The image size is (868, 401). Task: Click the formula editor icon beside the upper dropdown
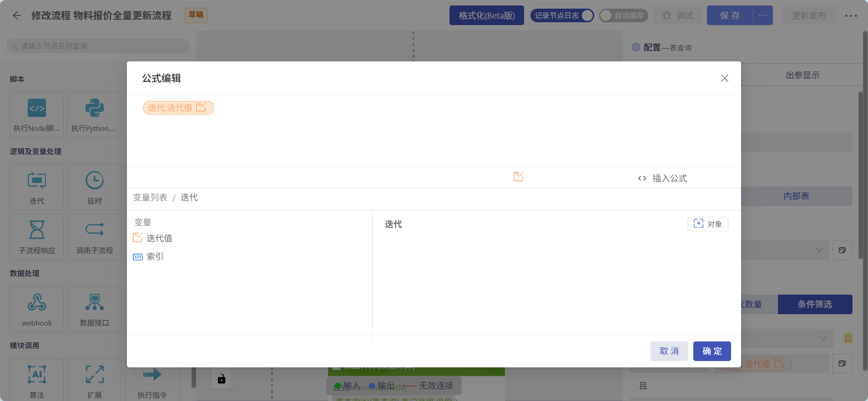(843, 250)
